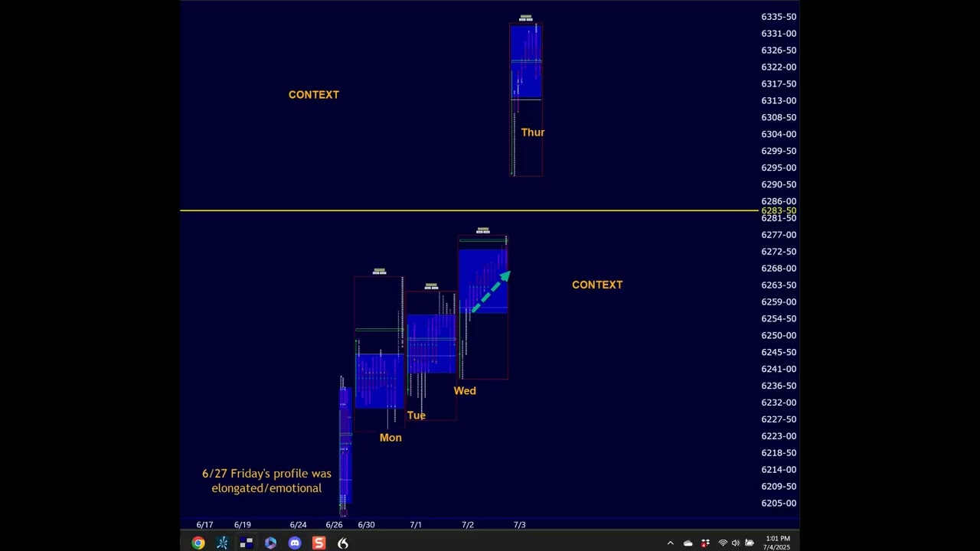The width and height of the screenshot is (980, 551).
Task: Click the upper CONTEXT label
Action: pyautogui.click(x=314, y=94)
